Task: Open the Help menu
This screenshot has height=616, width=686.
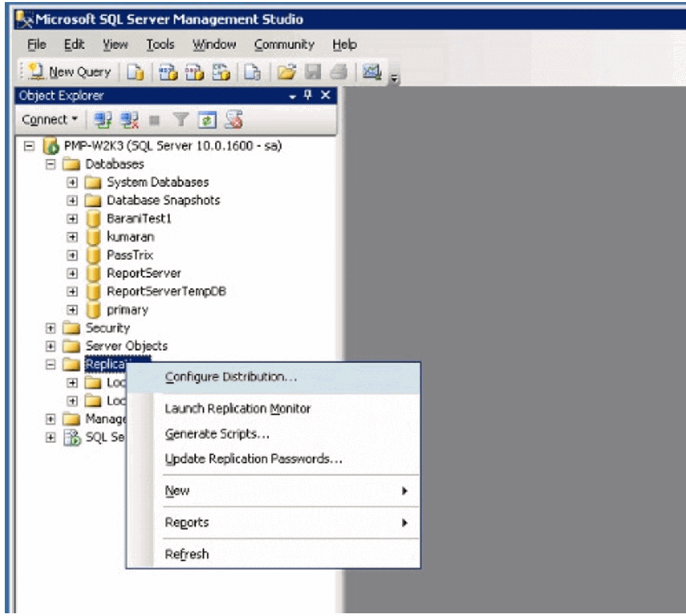Action: (x=344, y=45)
